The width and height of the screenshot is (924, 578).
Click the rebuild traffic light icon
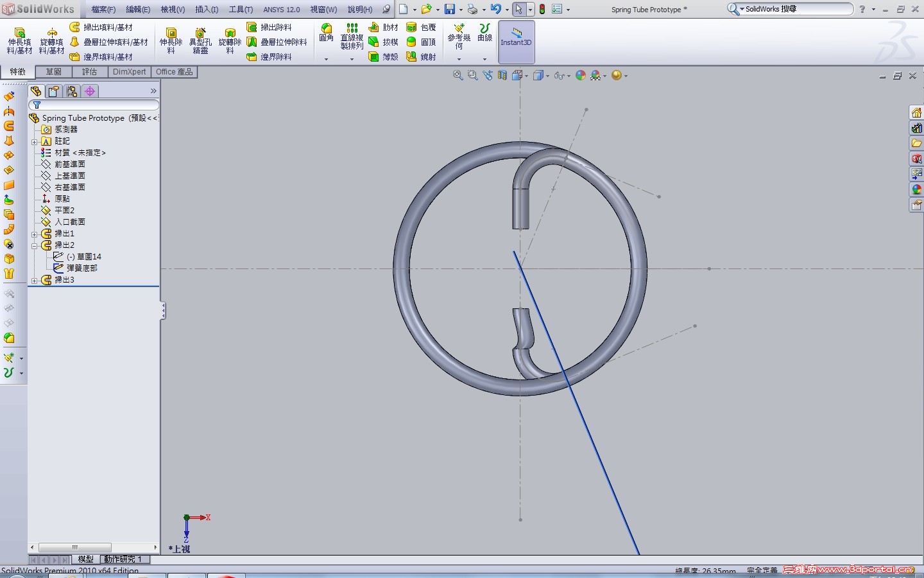[542, 9]
